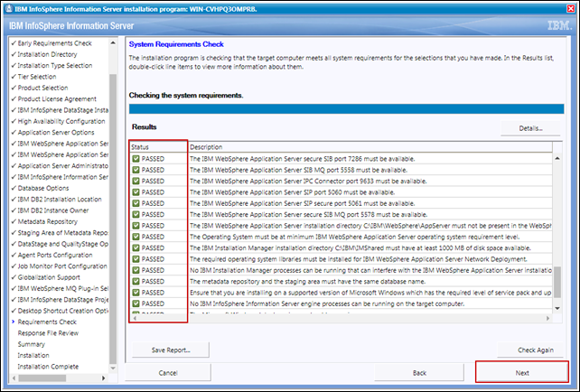Select Globalization Support step
The width and height of the screenshot is (580, 392).
49,277
